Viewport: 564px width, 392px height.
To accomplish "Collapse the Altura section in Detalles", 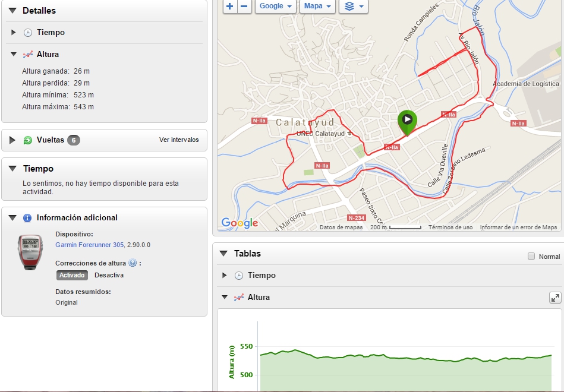I will click(14, 54).
